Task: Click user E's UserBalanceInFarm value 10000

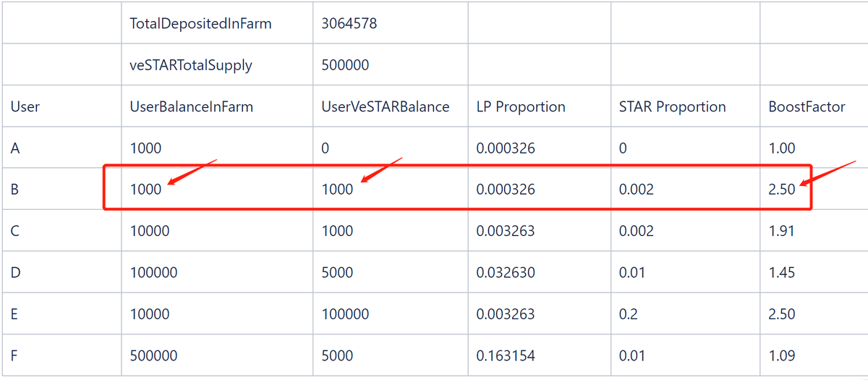Action: tap(150, 314)
